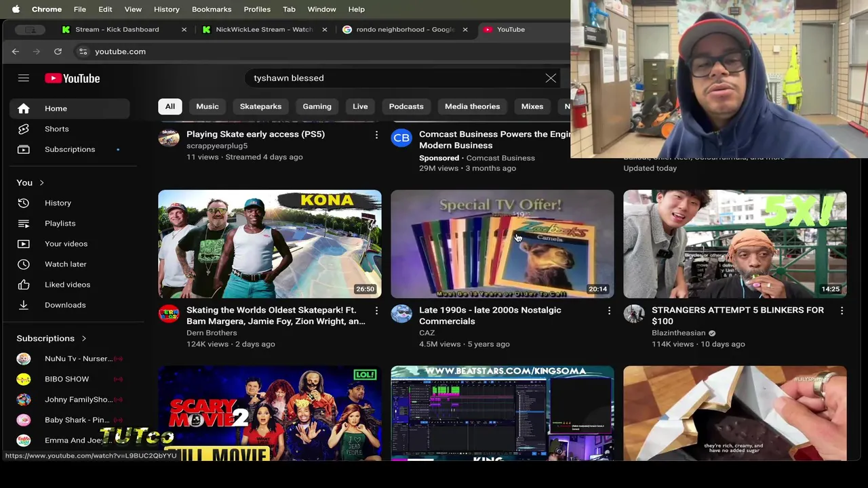The width and height of the screenshot is (868, 488).
Task: Open Johny FamilyShow subscription channel
Action: point(69,399)
